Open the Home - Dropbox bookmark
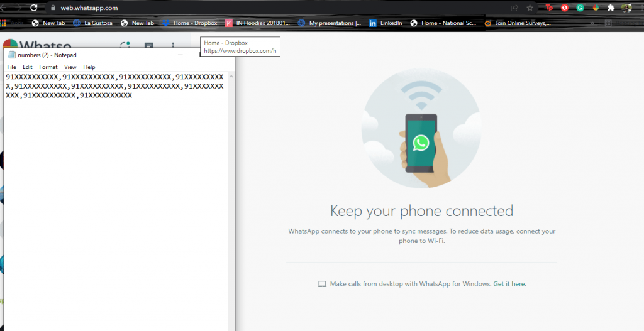The image size is (644, 331). point(190,23)
